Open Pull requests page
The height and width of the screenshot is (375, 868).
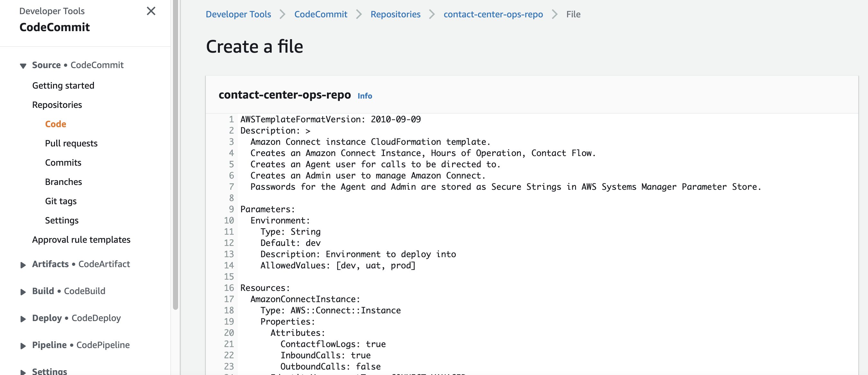(x=71, y=143)
